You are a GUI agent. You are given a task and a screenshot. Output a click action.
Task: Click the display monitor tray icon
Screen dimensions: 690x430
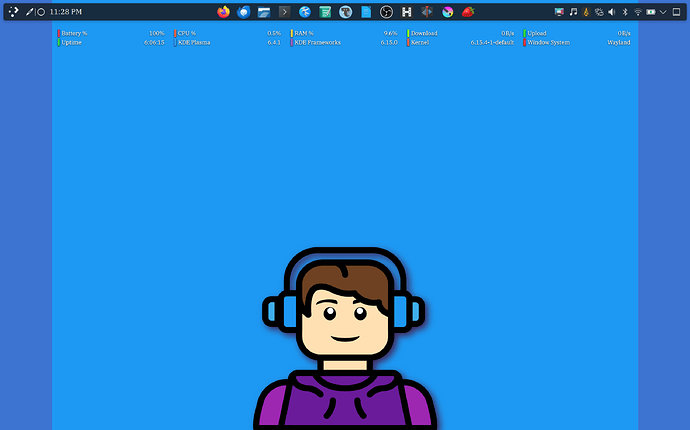click(559, 12)
